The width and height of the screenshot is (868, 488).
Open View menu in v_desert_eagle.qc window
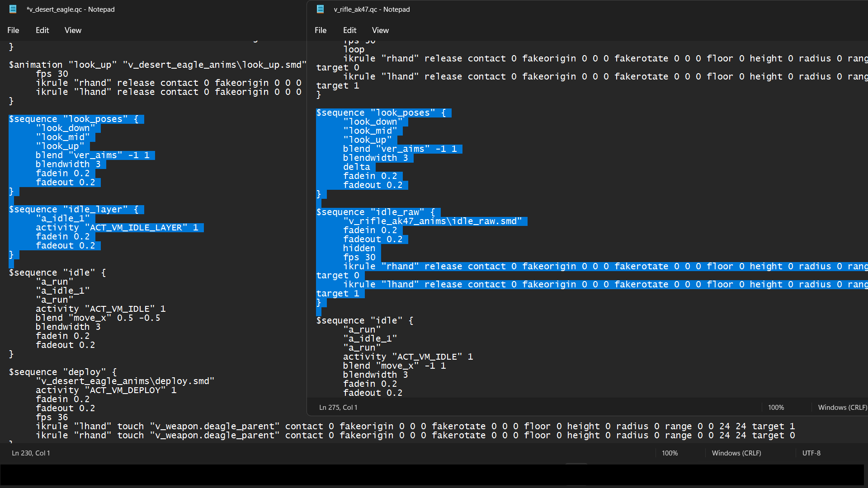pyautogui.click(x=73, y=30)
